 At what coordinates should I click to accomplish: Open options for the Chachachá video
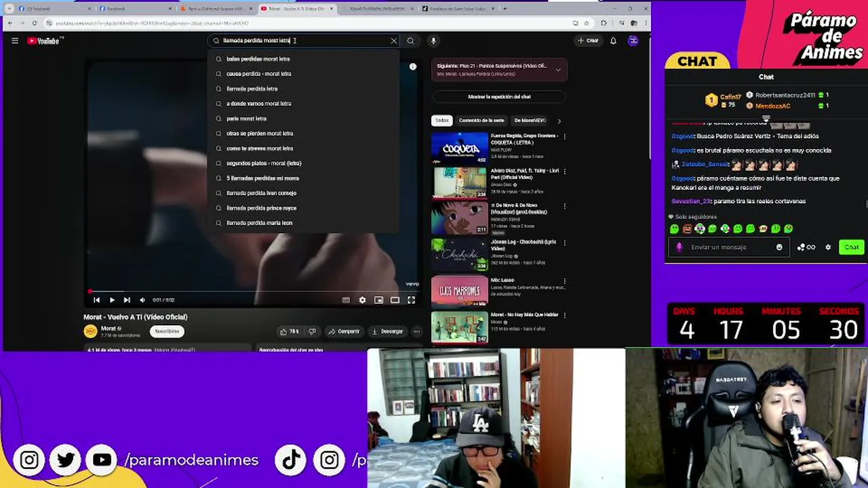(564, 243)
